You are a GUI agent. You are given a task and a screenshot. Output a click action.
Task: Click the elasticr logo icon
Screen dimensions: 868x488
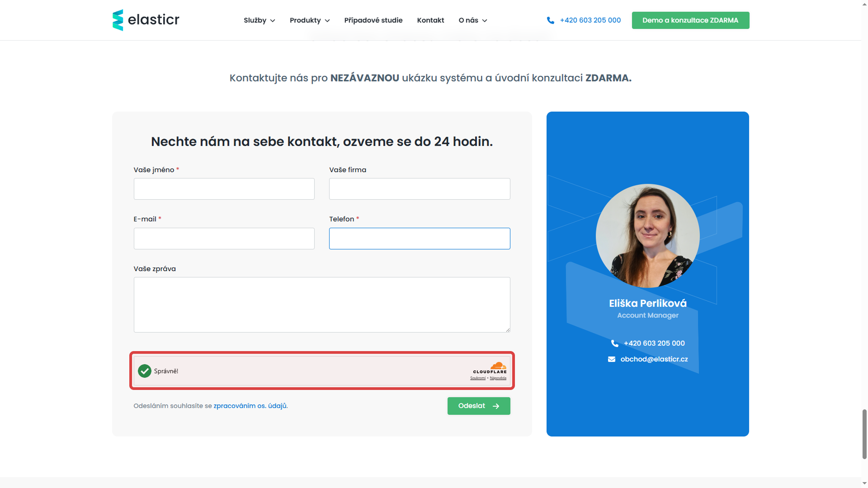click(118, 20)
